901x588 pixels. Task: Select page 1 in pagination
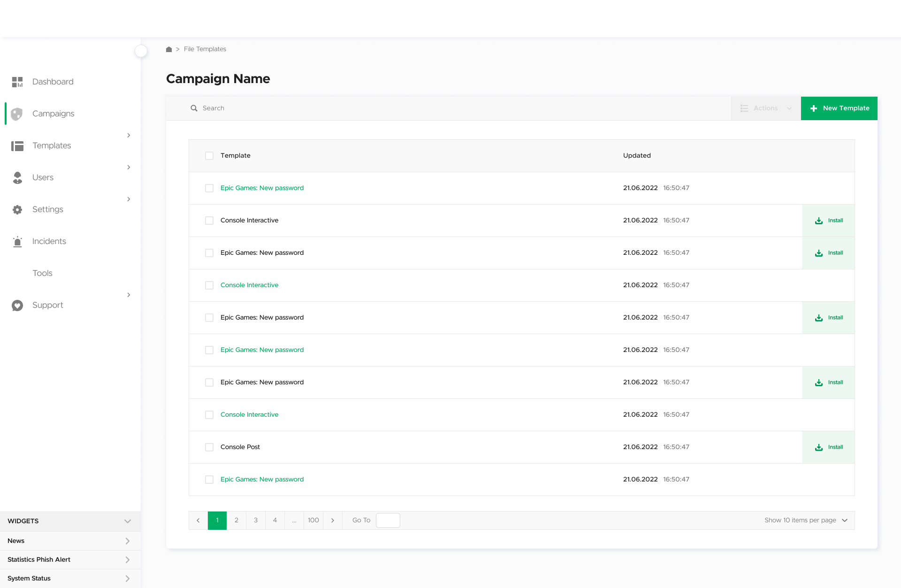click(x=217, y=520)
